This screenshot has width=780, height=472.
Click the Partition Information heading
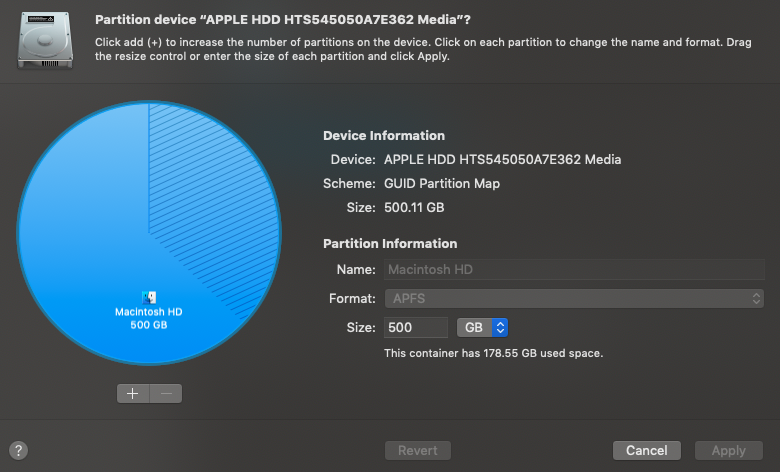(390, 244)
